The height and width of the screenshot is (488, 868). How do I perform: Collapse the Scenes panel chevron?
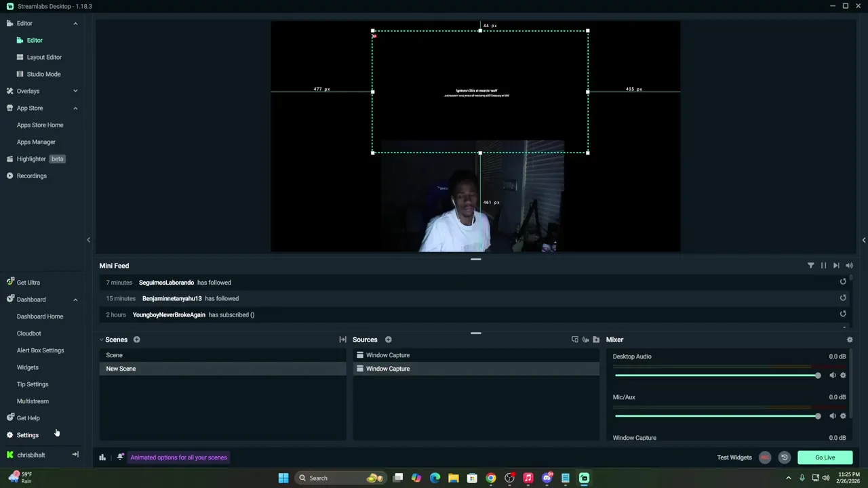click(101, 340)
